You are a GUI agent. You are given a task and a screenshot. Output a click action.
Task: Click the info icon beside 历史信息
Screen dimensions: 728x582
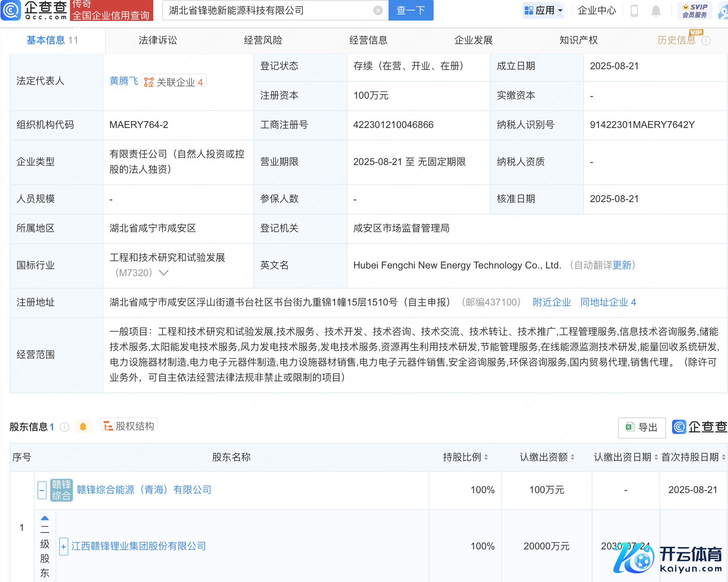point(706,41)
